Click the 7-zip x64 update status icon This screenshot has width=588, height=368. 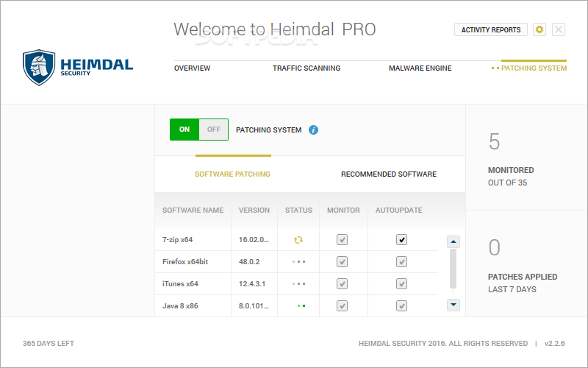[298, 240]
